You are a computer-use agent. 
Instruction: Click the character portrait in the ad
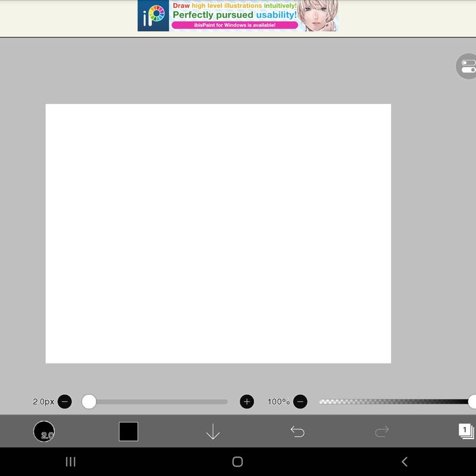[318, 16]
